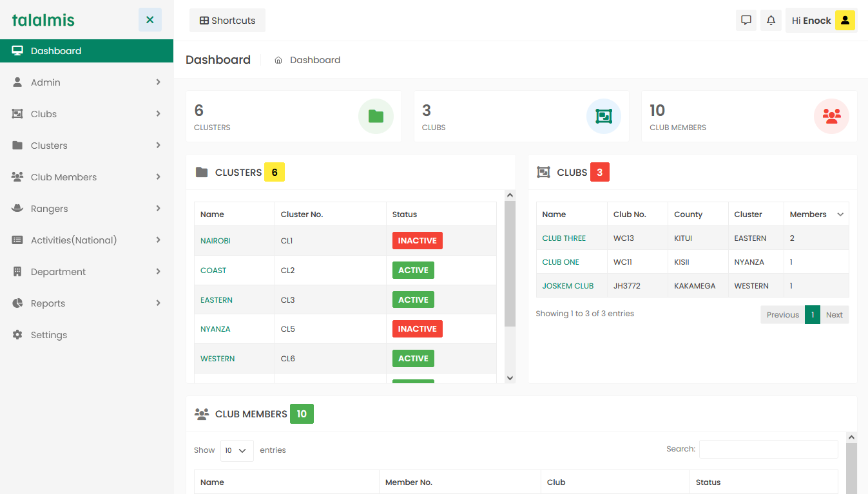Click the CLUB THREE link

tap(564, 238)
